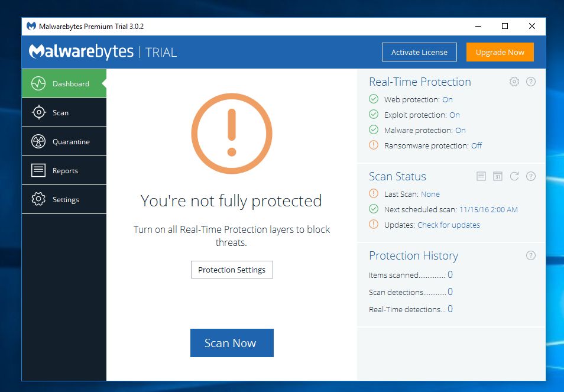564x392 pixels.
Task: Click Check for updates link
Action: (x=449, y=225)
